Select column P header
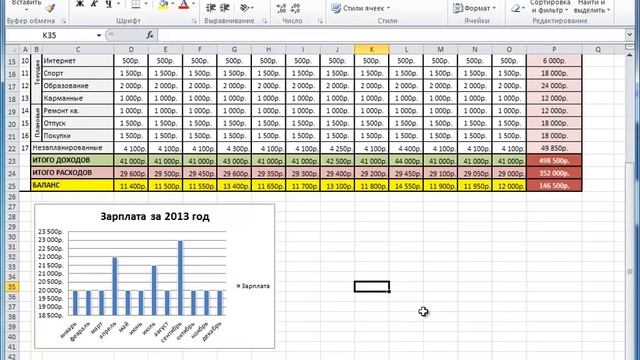Image resolution: width=640 pixels, height=360 pixels. tap(554, 49)
